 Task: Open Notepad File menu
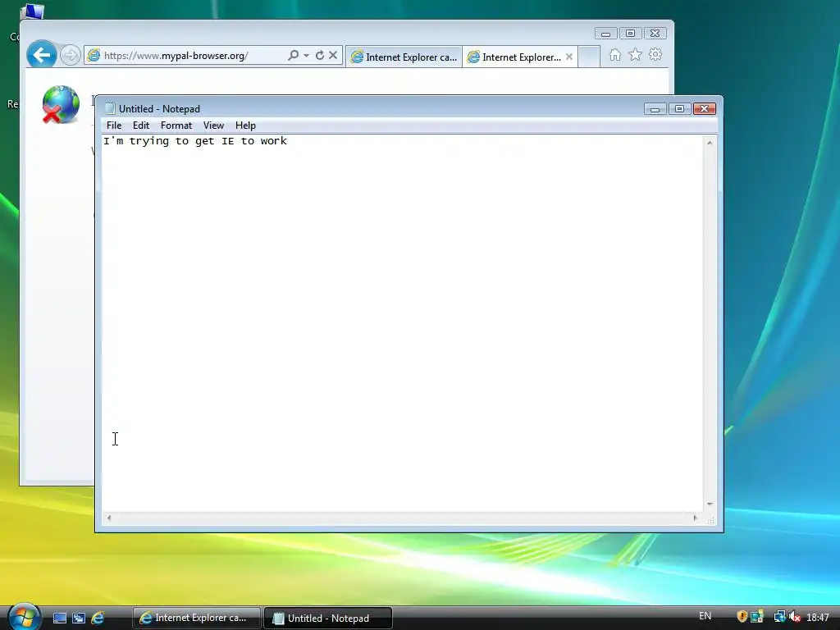coord(114,126)
